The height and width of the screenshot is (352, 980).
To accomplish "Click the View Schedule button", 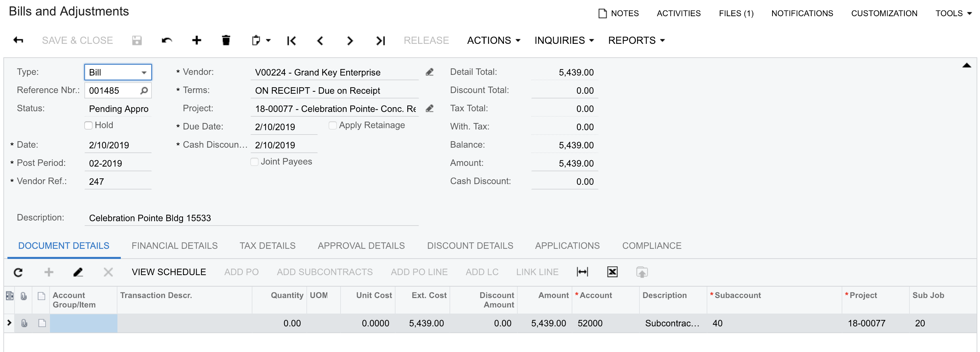I will (x=168, y=272).
